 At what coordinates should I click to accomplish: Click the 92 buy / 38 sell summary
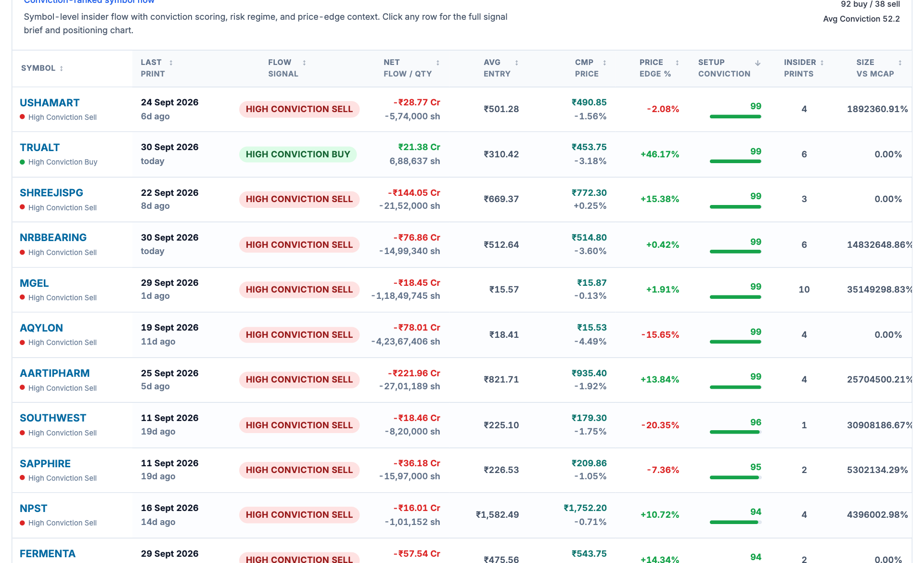[871, 4]
